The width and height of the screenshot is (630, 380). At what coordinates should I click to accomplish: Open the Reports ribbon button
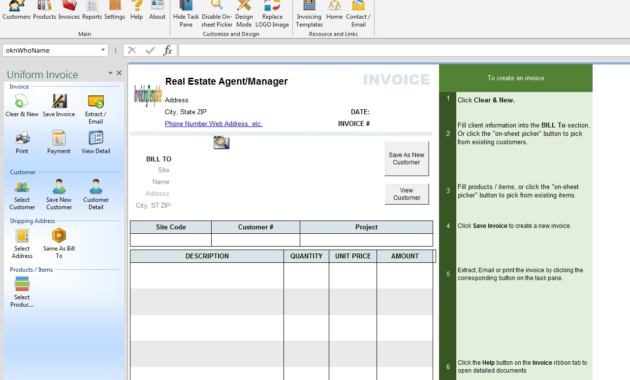click(92, 10)
